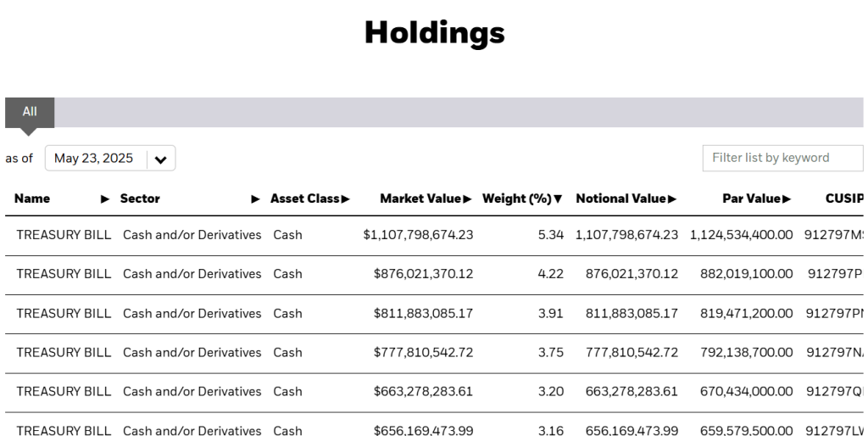Click the Market Value column header text
Viewport: 868px width, 436px height.
420,198
